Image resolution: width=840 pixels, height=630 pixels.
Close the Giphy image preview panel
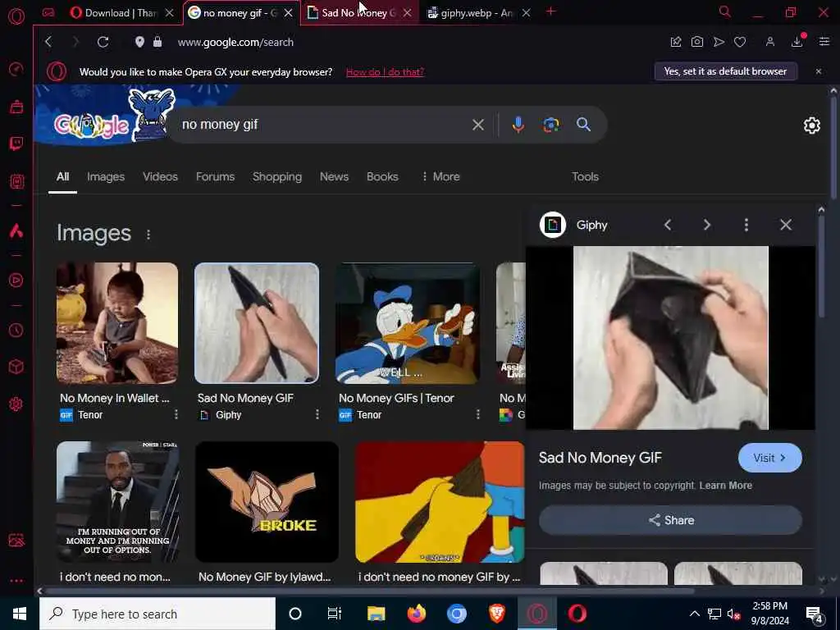click(x=785, y=225)
